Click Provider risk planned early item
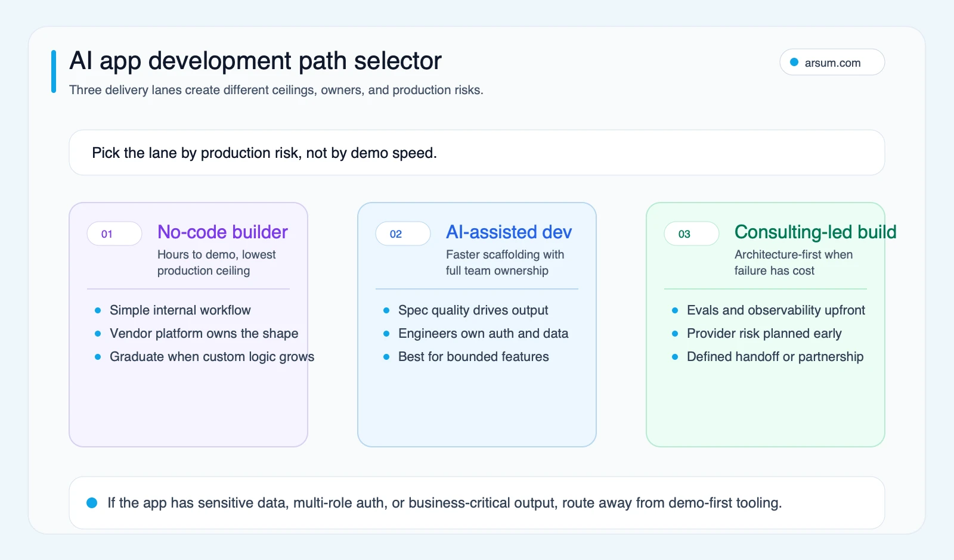This screenshot has width=954, height=560. pyautogui.click(x=764, y=333)
